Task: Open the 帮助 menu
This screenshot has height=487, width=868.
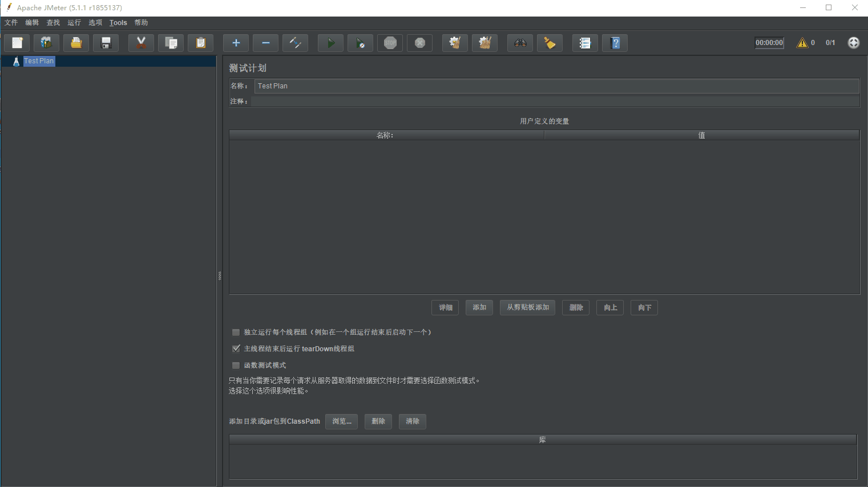Action: (141, 23)
